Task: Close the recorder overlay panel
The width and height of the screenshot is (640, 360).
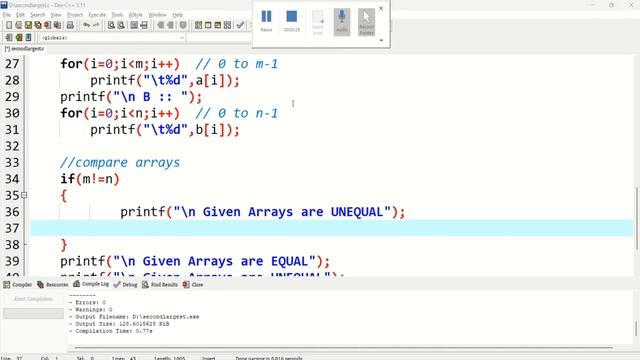Action: pos(381,8)
